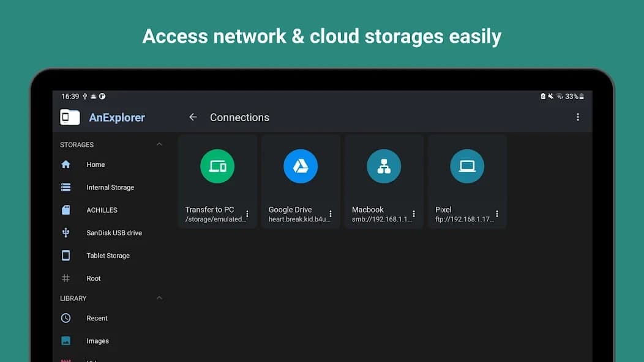This screenshot has height=362, width=644.
Task: Open options menu for Transfer to PC
Action: (247, 214)
